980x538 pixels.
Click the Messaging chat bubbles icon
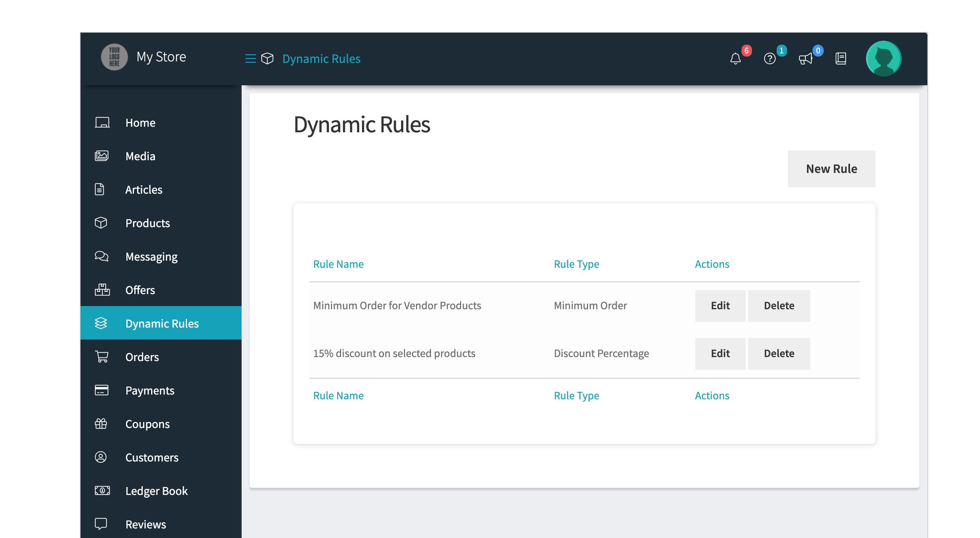[102, 256]
